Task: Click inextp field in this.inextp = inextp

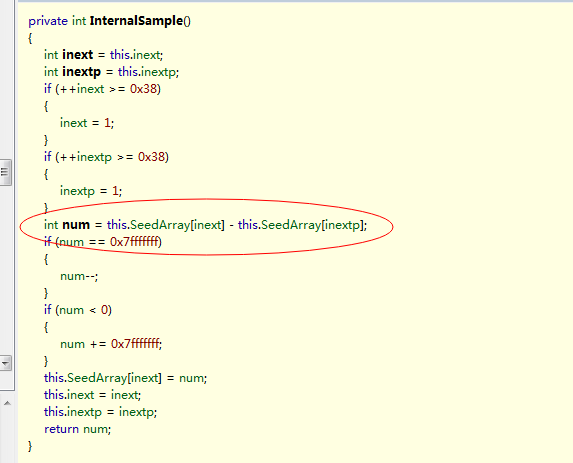Action: click(84, 412)
